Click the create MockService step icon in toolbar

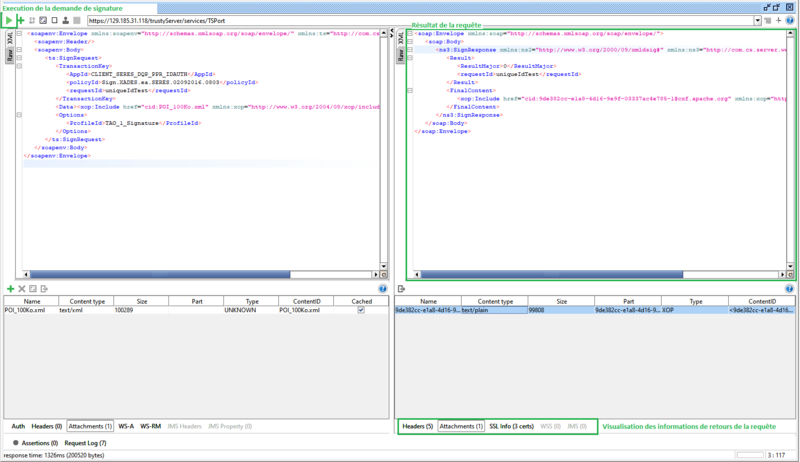pyautogui.click(x=32, y=20)
